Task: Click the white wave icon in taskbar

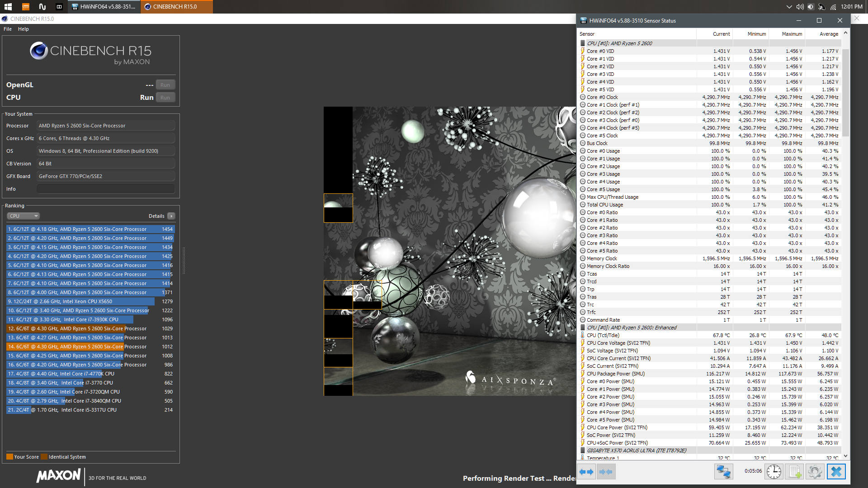Action: (42, 7)
